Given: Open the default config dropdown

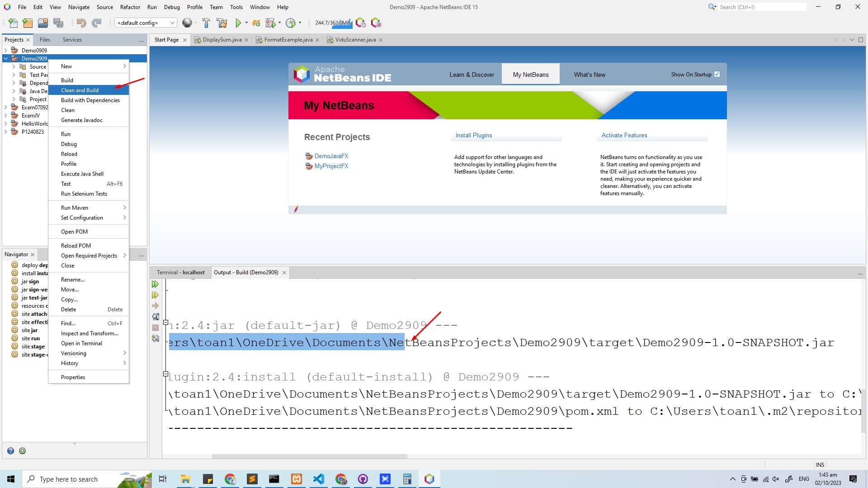Looking at the screenshot, I should coord(171,23).
